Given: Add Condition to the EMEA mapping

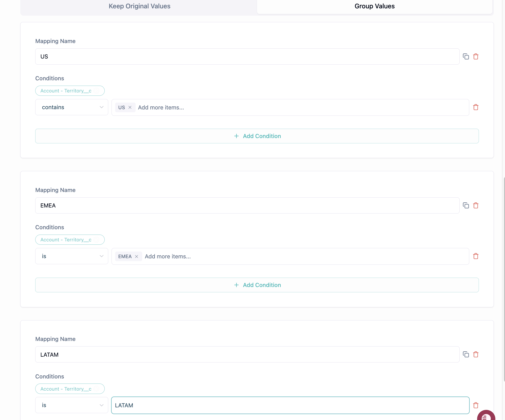Looking at the screenshot, I should click(257, 285).
